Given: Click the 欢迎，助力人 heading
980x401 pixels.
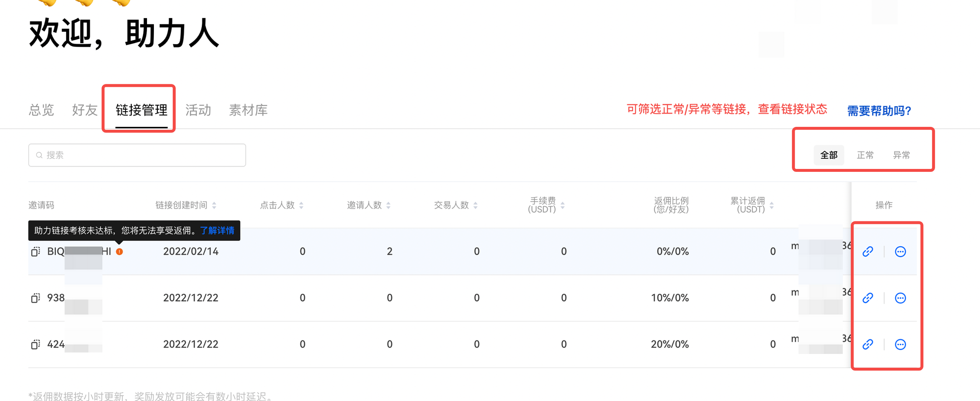Looking at the screenshot, I should (124, 34).
